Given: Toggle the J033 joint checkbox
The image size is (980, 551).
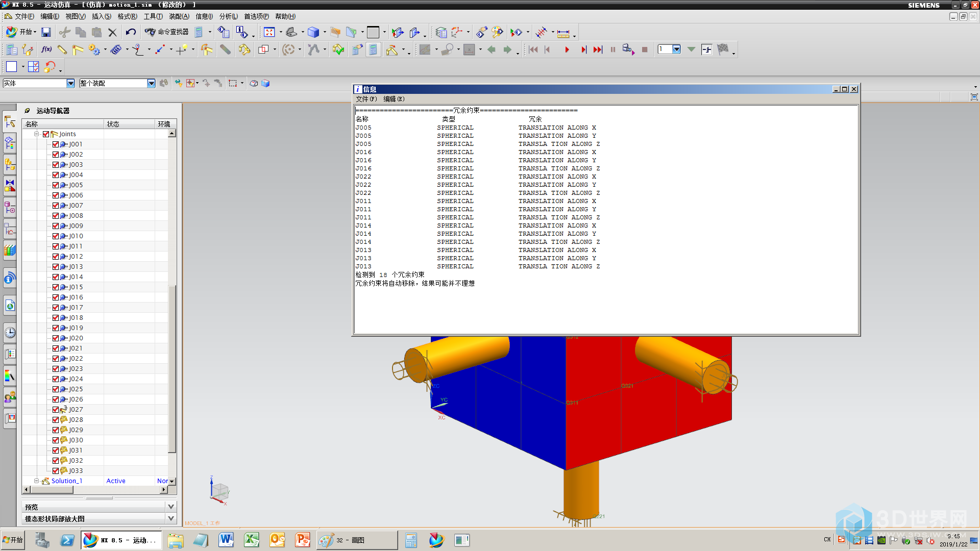Looking at the screenshot, I should 56,471.
